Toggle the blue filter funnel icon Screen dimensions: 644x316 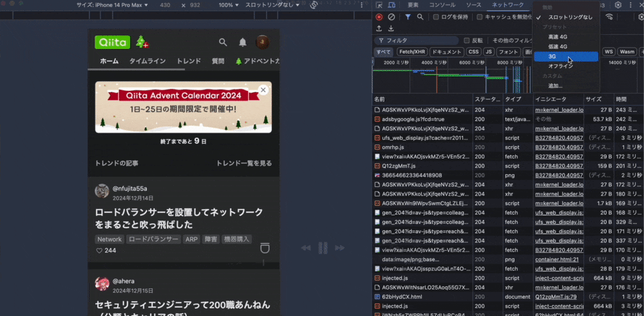tap(408, 17)
